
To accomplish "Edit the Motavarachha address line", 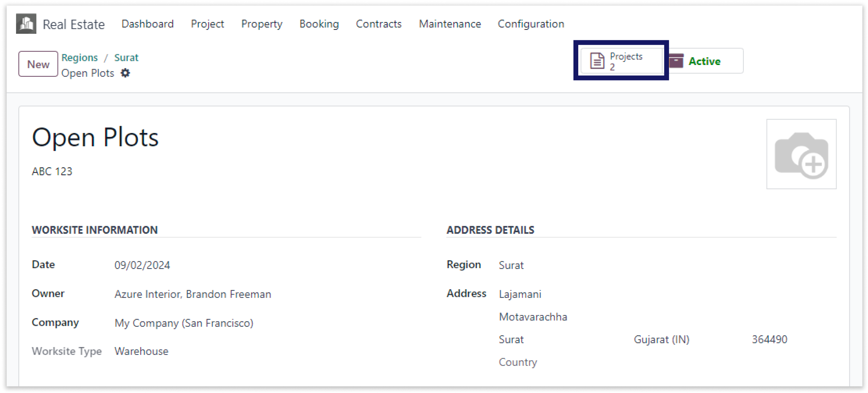I will pos(533,317).
